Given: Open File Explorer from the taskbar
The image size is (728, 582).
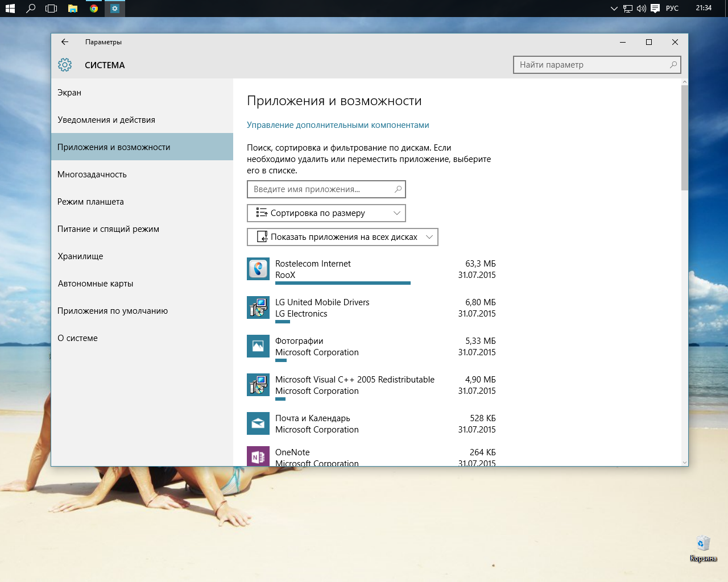Looking at the screenshot, I should 73,9.
